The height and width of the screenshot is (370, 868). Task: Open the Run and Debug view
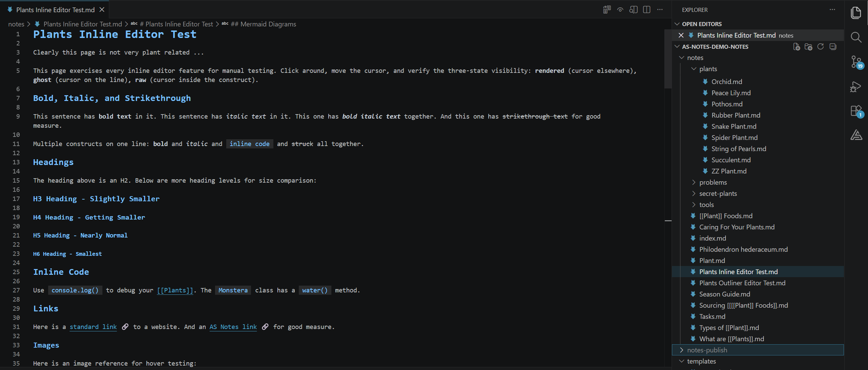pyautogui.click(x=856, y=86)
